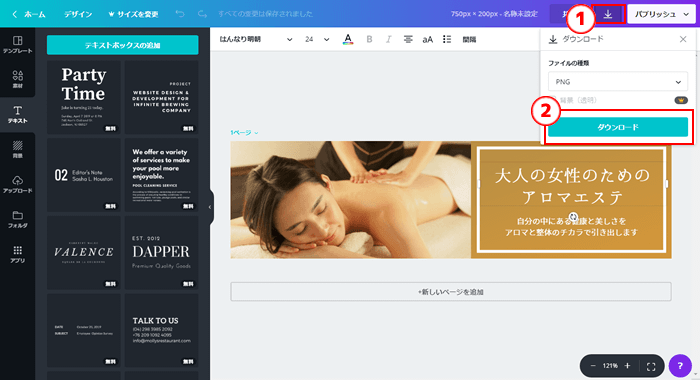Open the text color picker
This screenshot has width=700, height=380.
click(348, 39)
